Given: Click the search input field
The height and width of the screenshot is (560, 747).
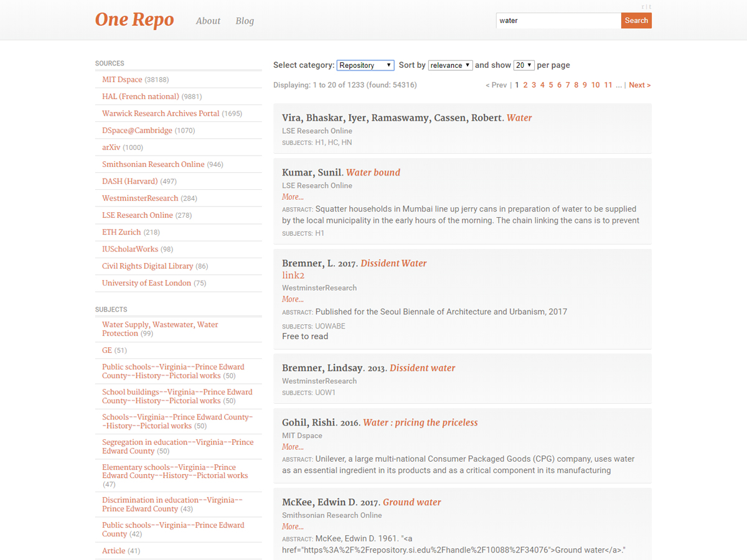Looking at the screenshot, I should click(558, 21).
